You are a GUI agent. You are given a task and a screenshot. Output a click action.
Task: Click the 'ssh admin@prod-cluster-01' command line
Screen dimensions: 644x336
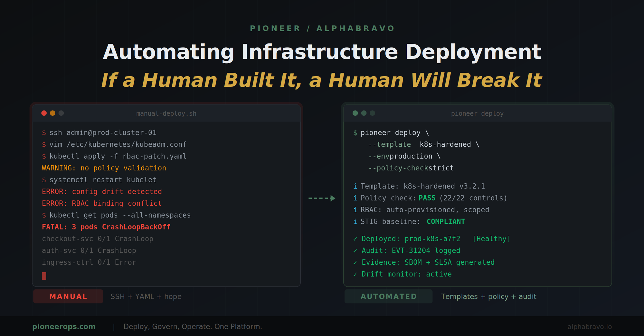point(99,133)
